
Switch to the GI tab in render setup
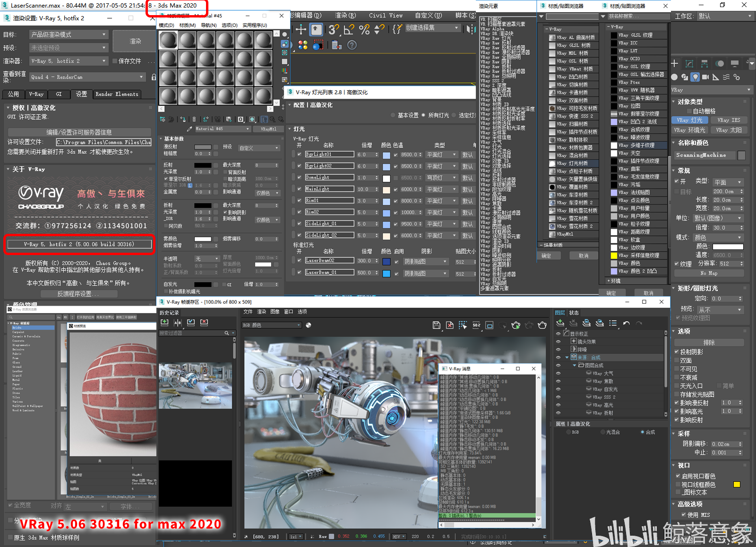59,94
